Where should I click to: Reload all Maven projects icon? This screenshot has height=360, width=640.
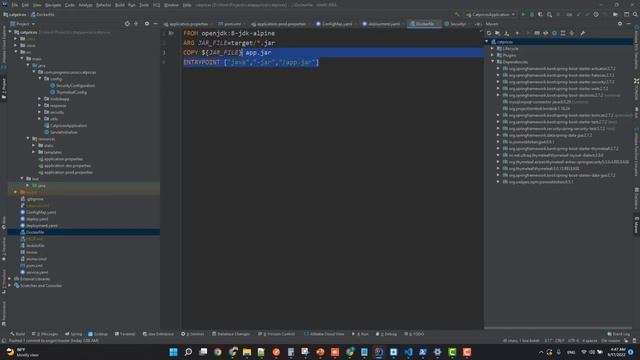(x=489, y=33)
